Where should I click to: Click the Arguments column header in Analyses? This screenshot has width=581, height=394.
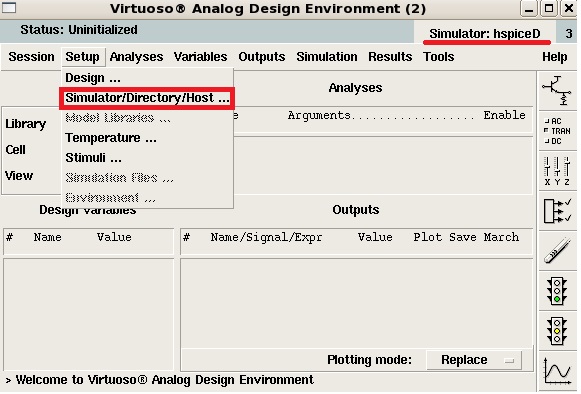[319, 116]
